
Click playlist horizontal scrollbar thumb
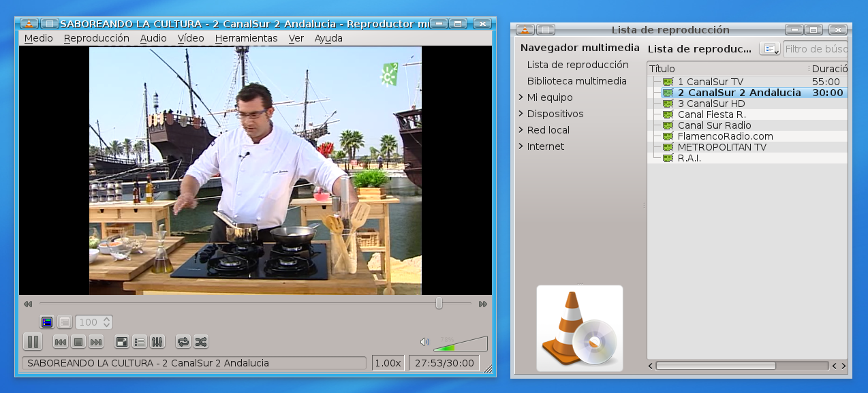click(x=715, y=366)
